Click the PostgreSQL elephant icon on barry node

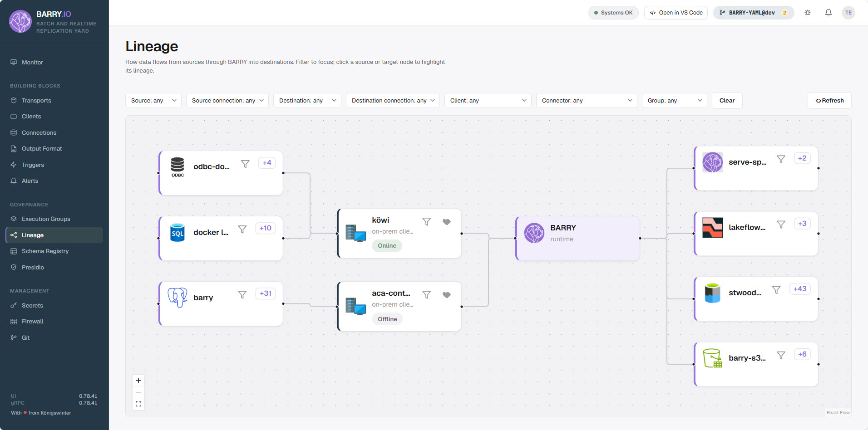pos(178,298)
